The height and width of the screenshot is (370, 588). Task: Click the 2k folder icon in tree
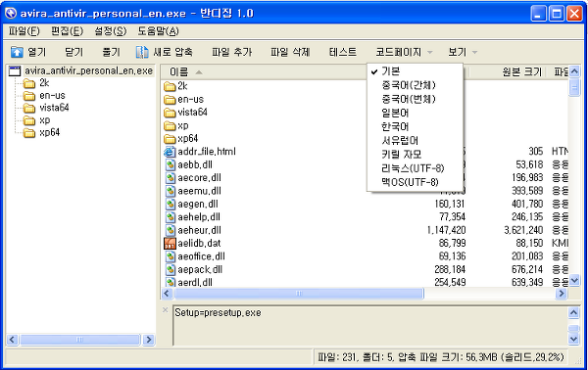pyautogui.click(x=29, y=83)
